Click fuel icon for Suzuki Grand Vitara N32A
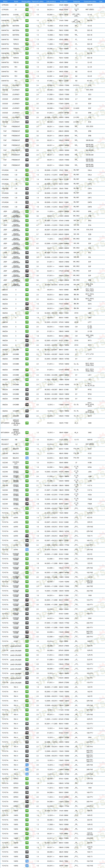 point(27,495)
